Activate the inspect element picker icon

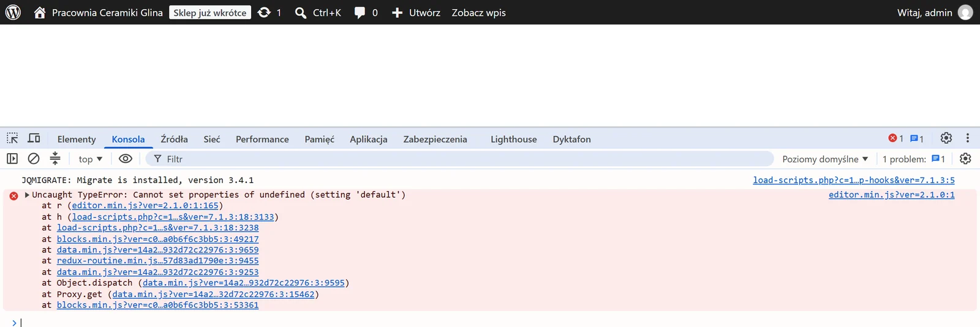pyautogui.click(x=12, y=138)
